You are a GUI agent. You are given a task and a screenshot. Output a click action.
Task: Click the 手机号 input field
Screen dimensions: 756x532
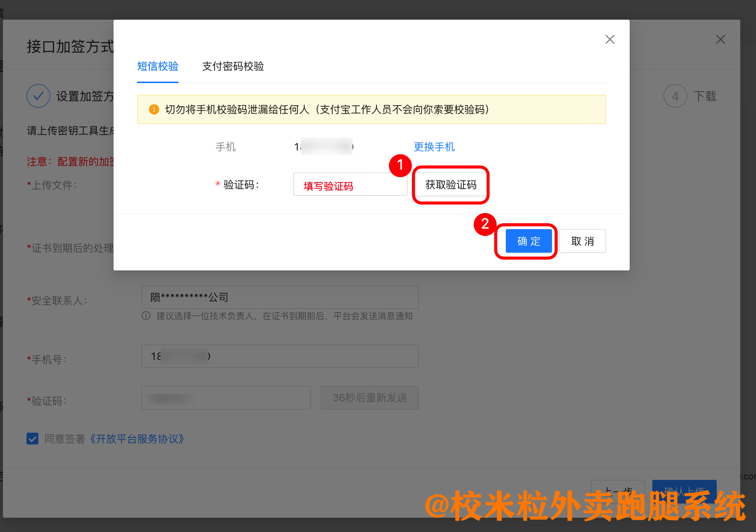[280, 356]
